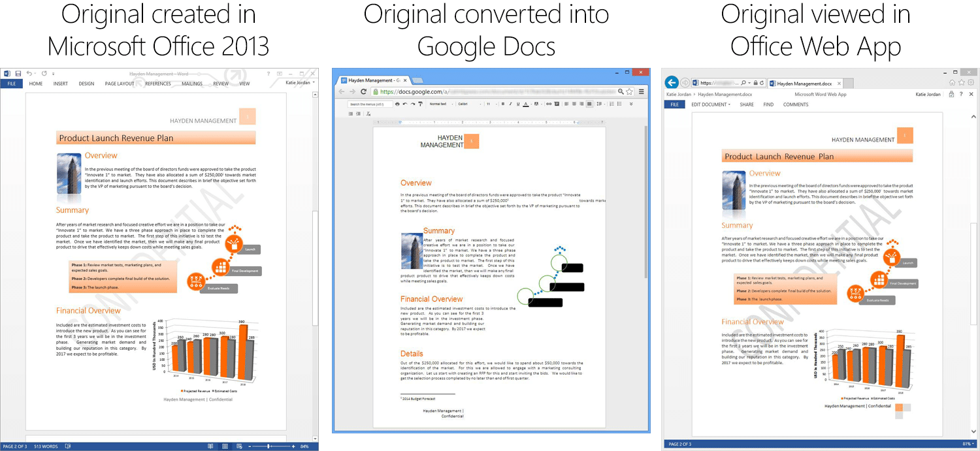Expand the Normal text styles dropdown

click(x=439, y=104)
